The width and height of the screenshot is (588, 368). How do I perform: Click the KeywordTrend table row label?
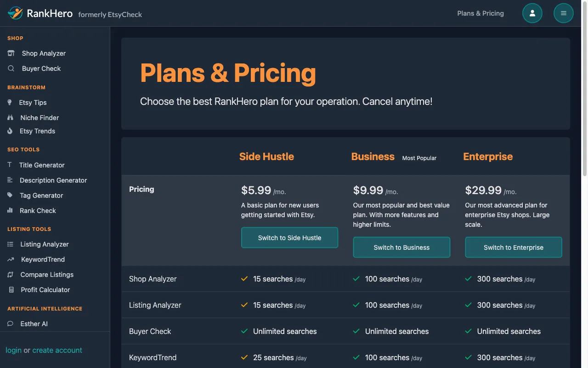(153, 357)
